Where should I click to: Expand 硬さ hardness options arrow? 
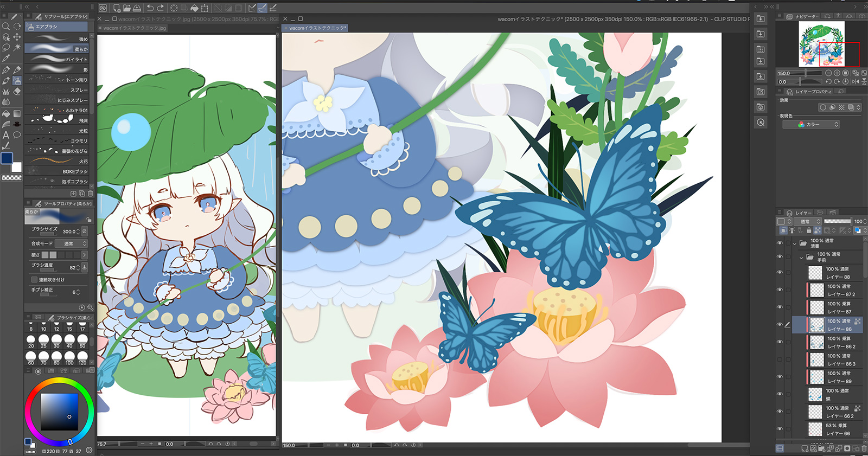[x=85, y=255]
